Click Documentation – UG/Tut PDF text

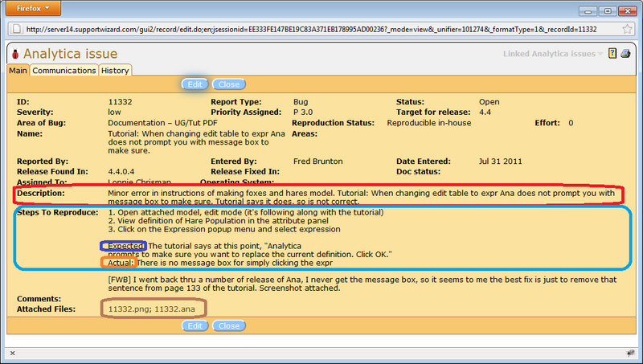pos(163,123)
